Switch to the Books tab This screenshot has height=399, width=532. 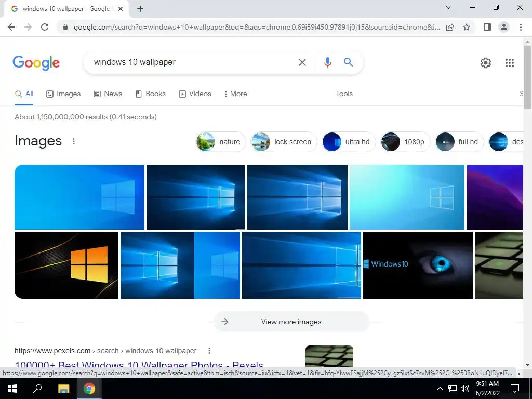click(x=150, y=94)
